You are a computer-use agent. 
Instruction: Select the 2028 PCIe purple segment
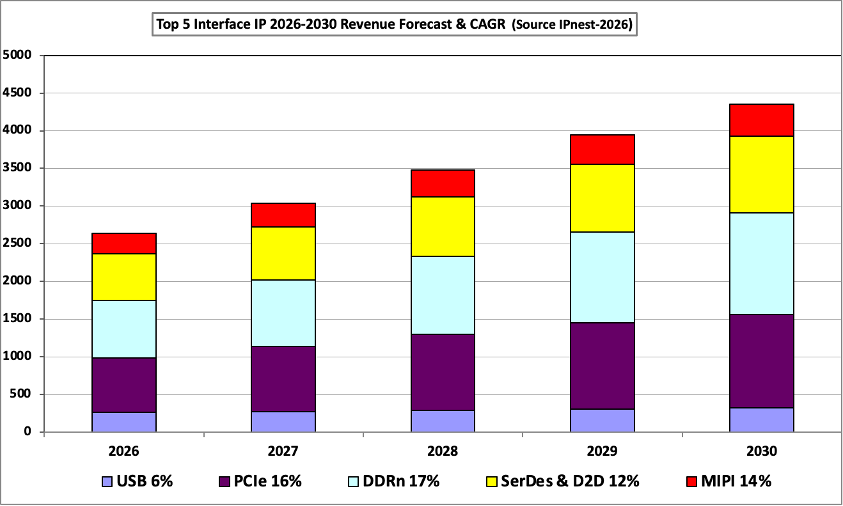pyautogui.click(x=443, y=373)
